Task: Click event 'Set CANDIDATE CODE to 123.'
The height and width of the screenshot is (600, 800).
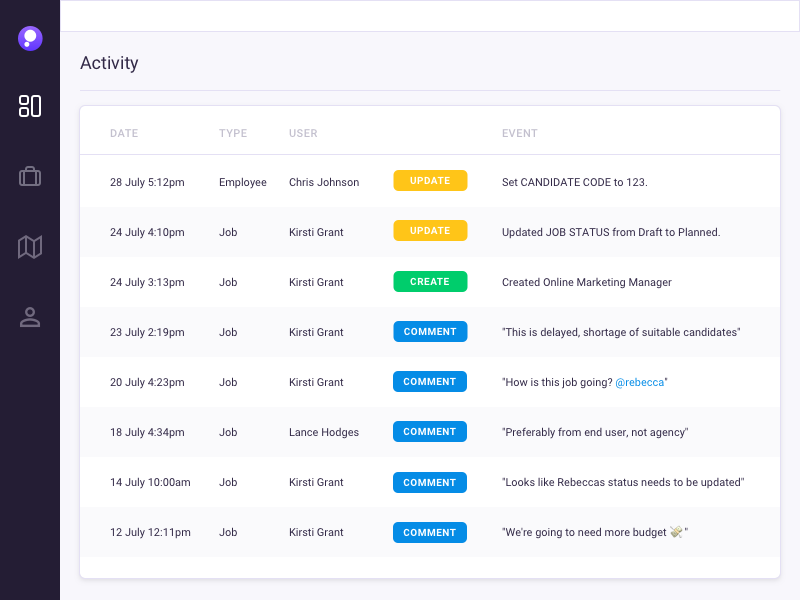Action: [x=574, y=182]
